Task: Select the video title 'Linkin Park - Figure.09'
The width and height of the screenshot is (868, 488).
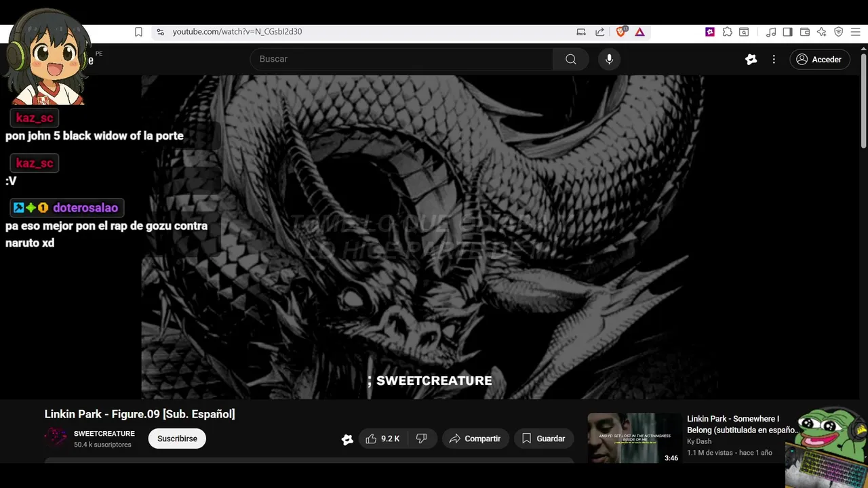Action: pos(140,414)
